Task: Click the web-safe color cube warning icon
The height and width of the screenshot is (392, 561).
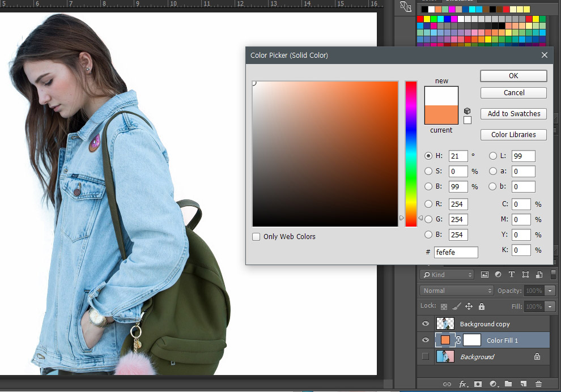Action: coord(467,111)
